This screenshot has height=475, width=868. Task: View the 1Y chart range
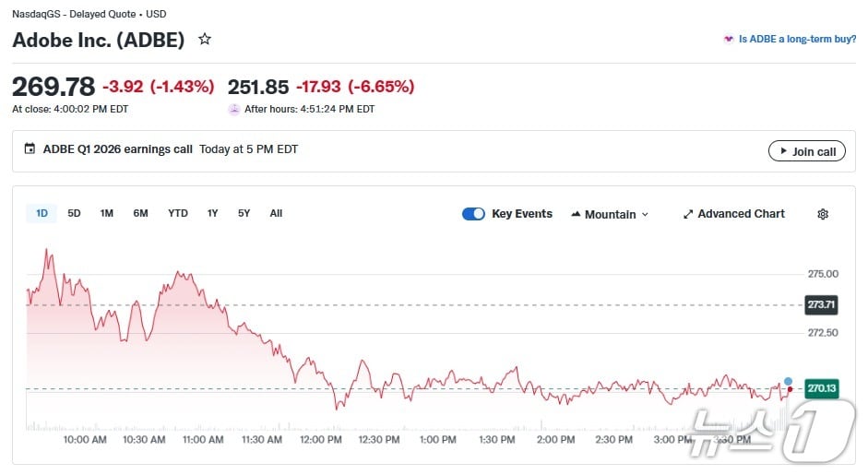pos(212,214)
